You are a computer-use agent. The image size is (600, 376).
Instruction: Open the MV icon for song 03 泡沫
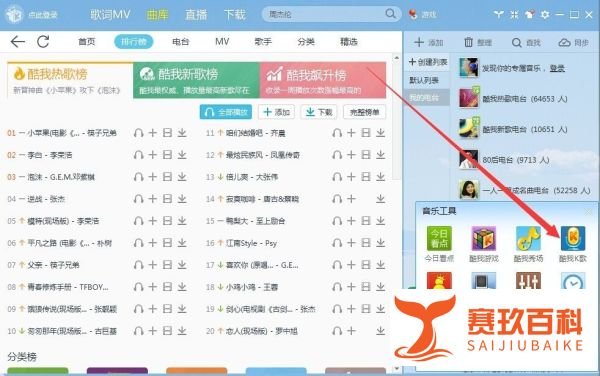point(167,177)
